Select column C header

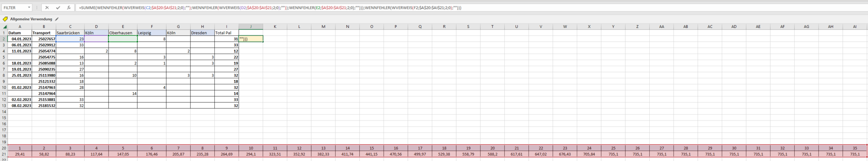tap(70, 27)
